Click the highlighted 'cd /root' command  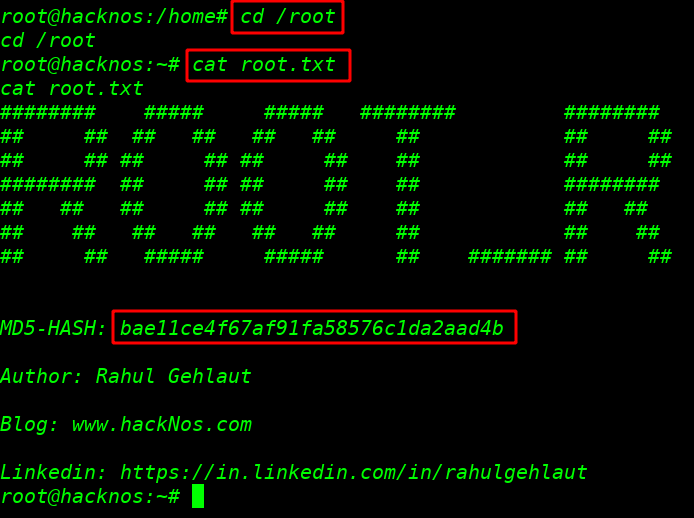[287, 17]
